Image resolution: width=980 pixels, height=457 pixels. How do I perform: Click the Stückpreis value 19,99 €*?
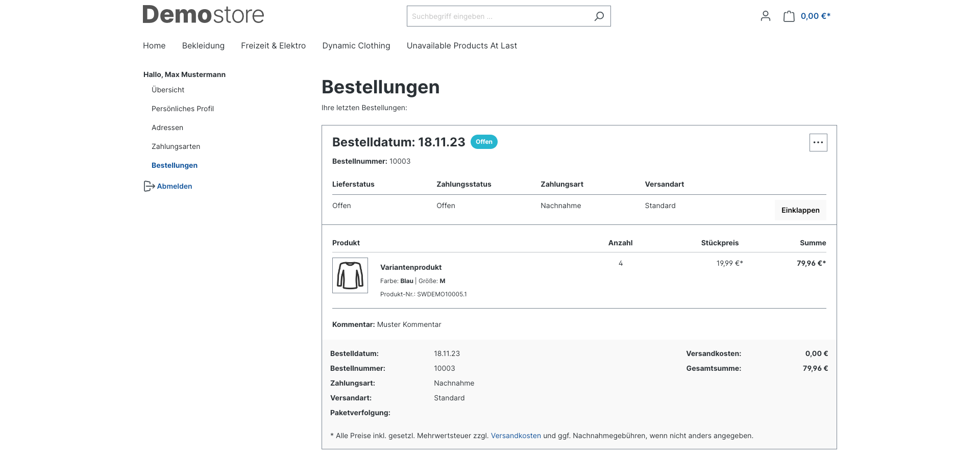click(x=730, y=263)
